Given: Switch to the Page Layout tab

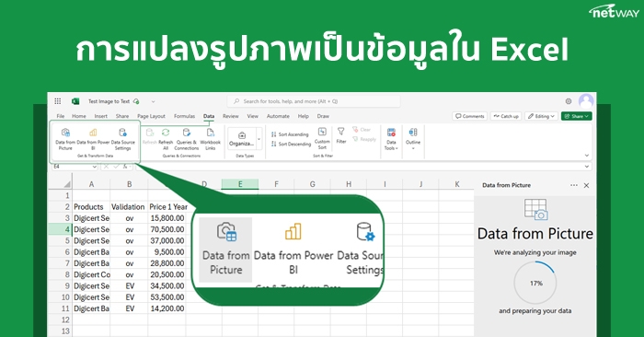Looking at the screenshot, I should [151, 116].
